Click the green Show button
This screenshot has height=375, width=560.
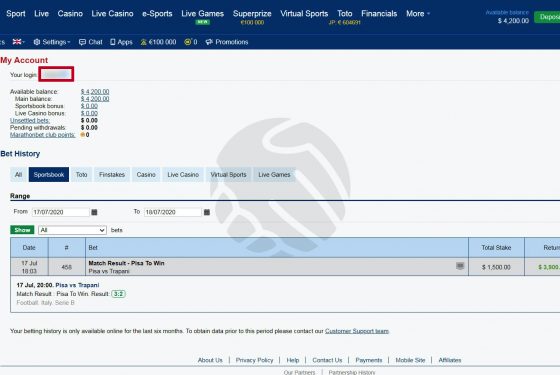click(22, 230)
